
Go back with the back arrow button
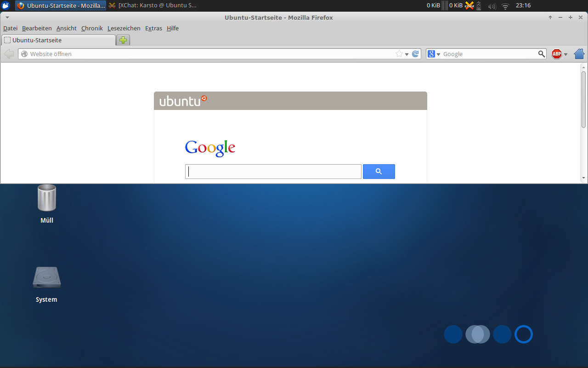point(9,54)
